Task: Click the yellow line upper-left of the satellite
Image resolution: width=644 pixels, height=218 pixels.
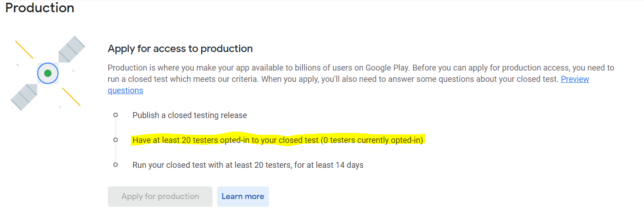Action: point(24,49)
